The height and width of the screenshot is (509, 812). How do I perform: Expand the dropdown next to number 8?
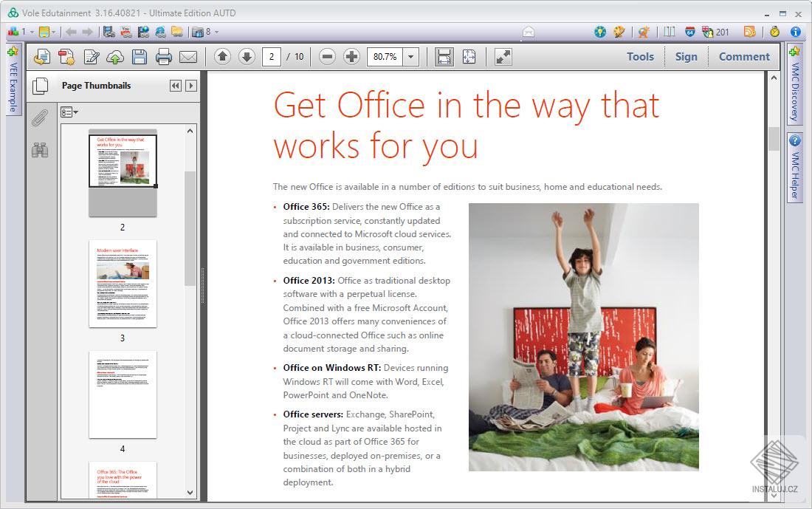pyautogui.click(x=216, y=33)
